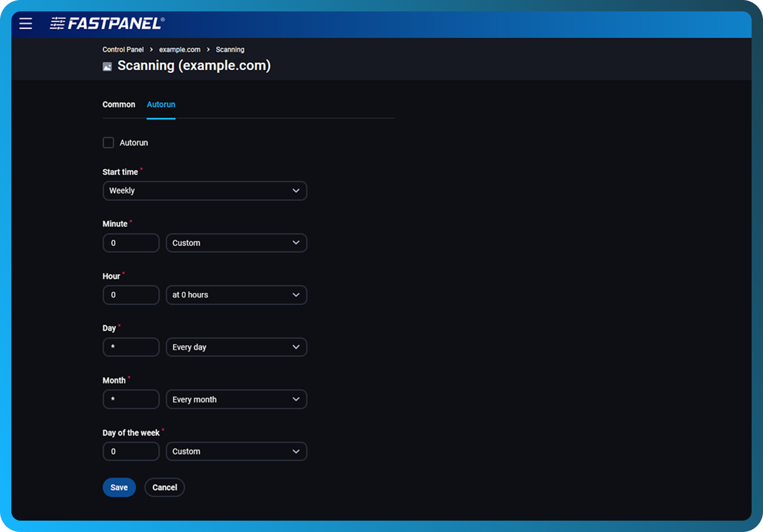Click the icon beside the Scanning title
The width and height of the screenshot is (763, 532).
click(x=106, y=67)
